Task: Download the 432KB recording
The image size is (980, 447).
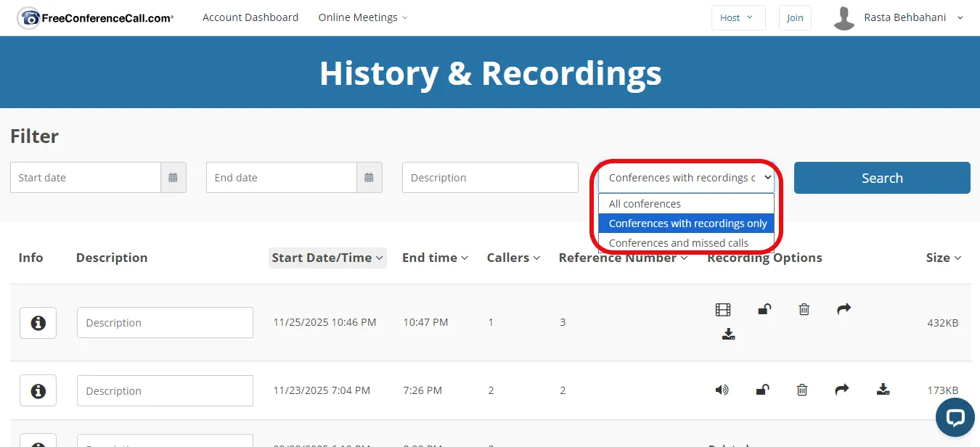Action: [729, 334]
